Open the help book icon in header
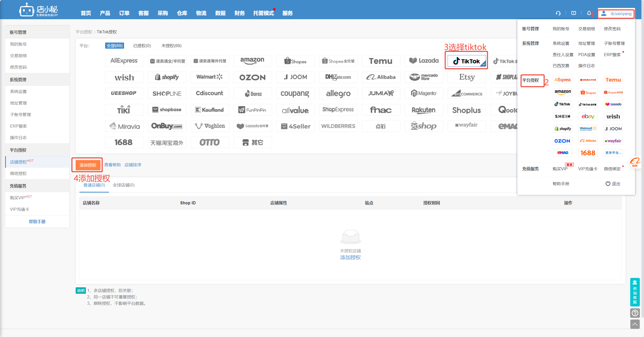The image size is (644, 337). pos(574,13)
